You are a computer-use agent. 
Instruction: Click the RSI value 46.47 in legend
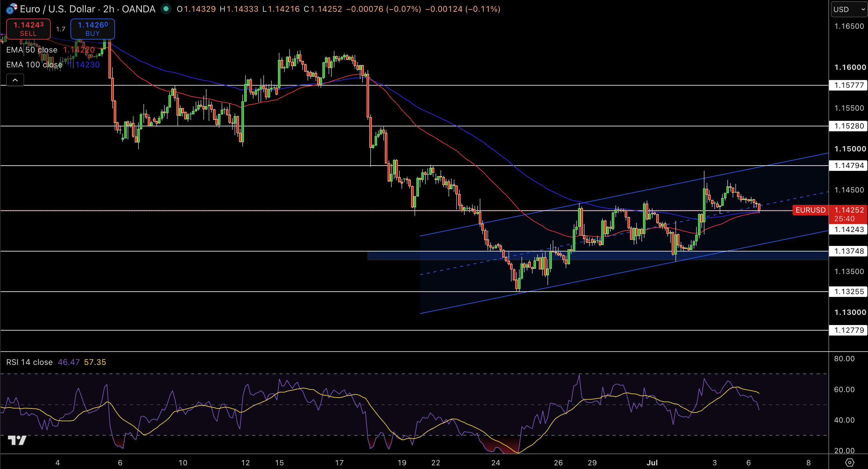(x=69, y=362)
